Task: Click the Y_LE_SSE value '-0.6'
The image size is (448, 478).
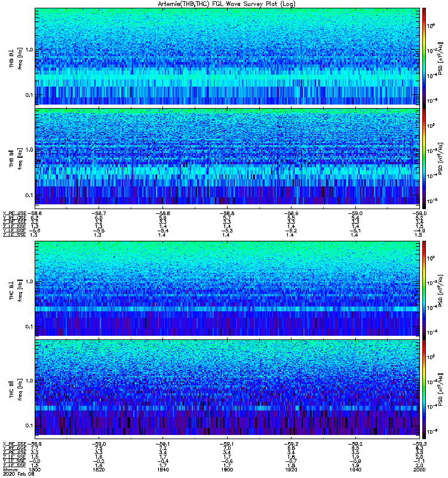Action: coord(227,461)
